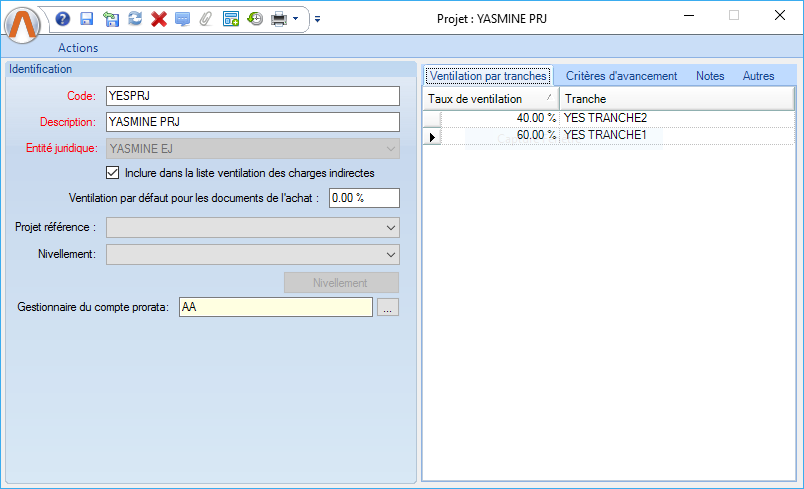Screen dimensions: 804x489
Task: Refresh the project record
Action: (134, 19)
